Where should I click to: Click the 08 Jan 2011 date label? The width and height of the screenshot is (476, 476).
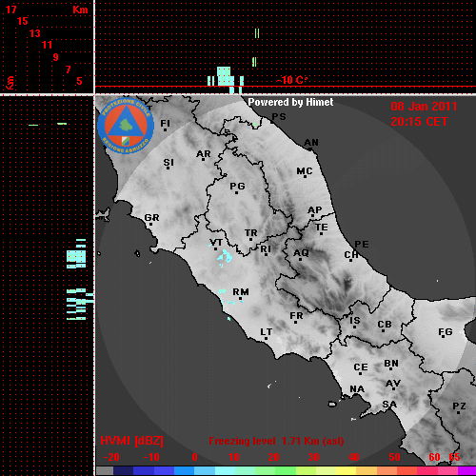pos(424,107)
